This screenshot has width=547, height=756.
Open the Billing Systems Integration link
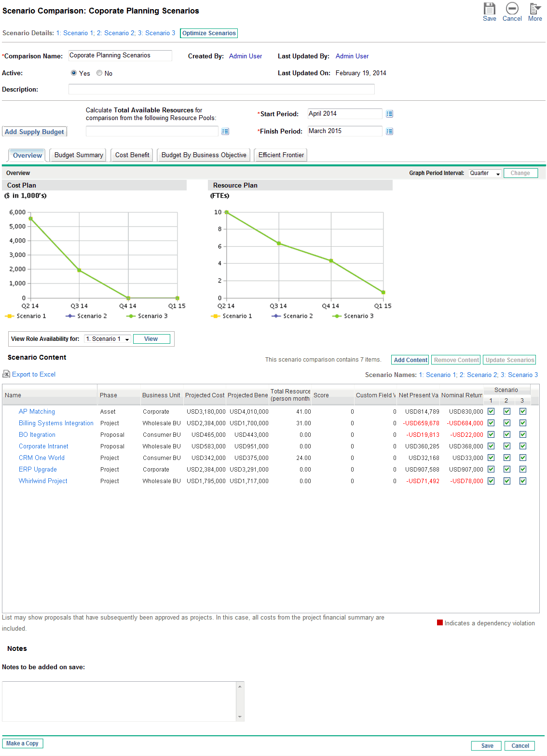[x=56, y=423]
